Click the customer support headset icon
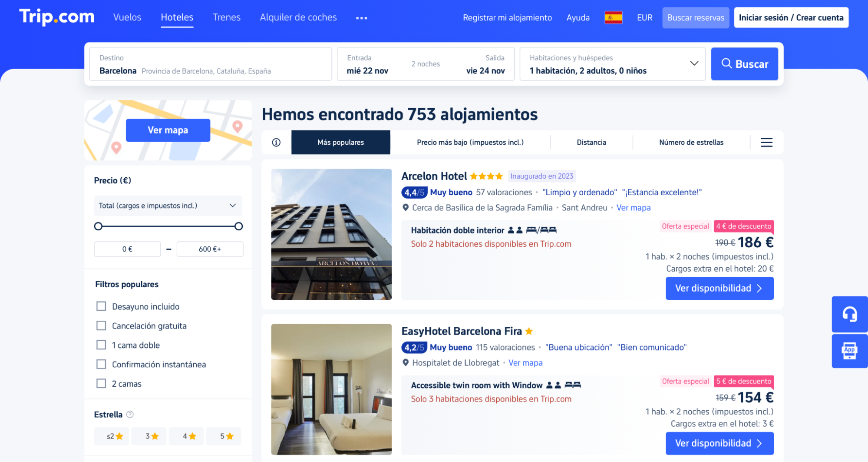The width and height of the screenshot is (868, 462). click(849, 314)
